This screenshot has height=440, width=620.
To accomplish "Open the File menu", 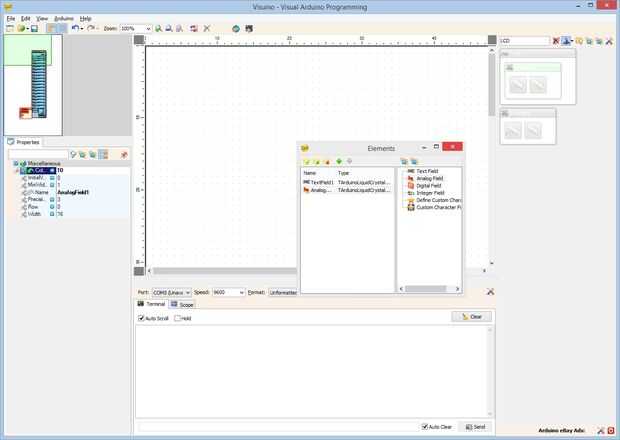I will (11, 19).
